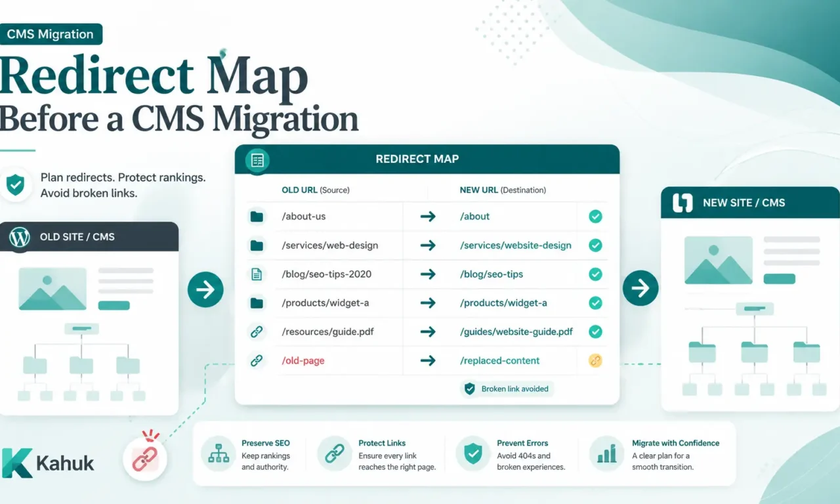Click the arrow in the /blog/seo-tips-2020 row
840x504 pixels.
pos(428,274)
